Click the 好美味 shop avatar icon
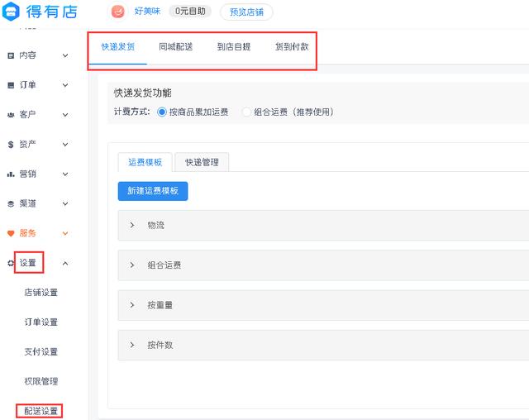 coord(119,12)
